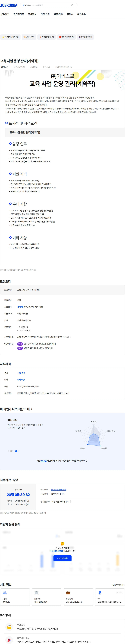Click the 5호선 badge for 양평역

[20, 348]
